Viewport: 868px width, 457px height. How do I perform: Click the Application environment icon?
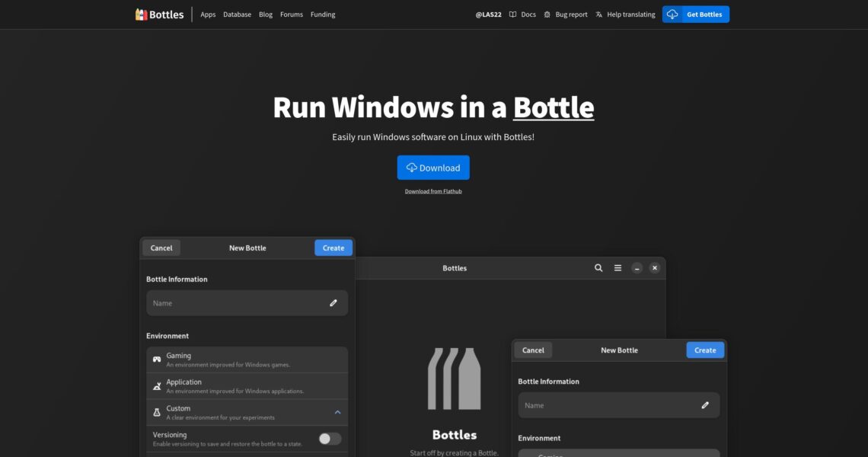click(x=157, y=386)
